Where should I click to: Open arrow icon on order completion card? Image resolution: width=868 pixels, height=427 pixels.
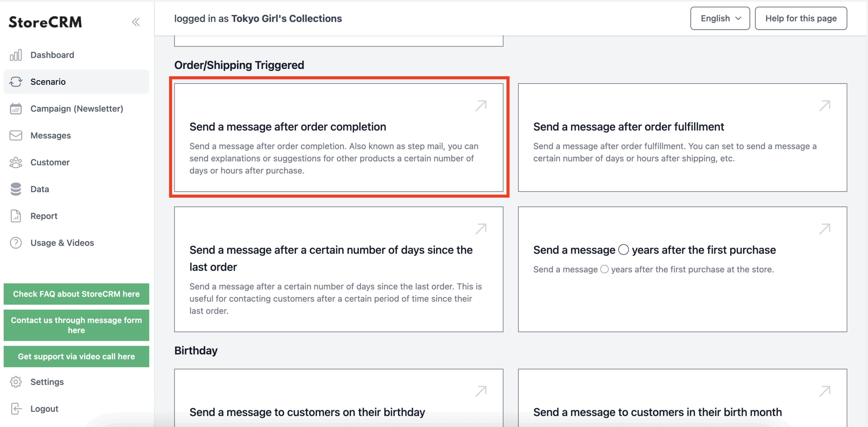pyautogui.click(x=481, y=106)
